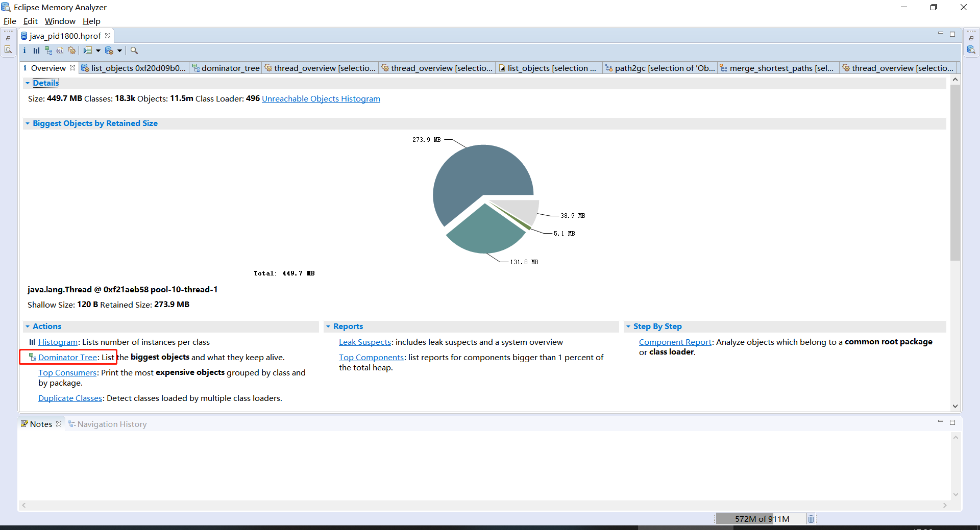Click the thread overview gears toolbar icon
The height and width of the screenshot is (530, 980).
tap(72, 51)
